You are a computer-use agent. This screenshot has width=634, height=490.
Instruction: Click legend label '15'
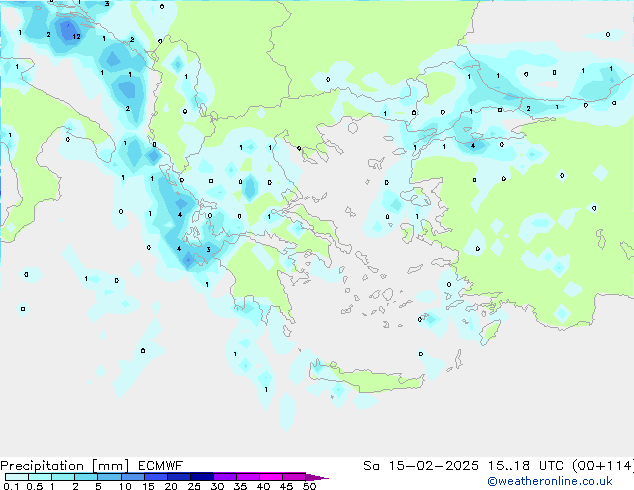(x=148, y=486)
